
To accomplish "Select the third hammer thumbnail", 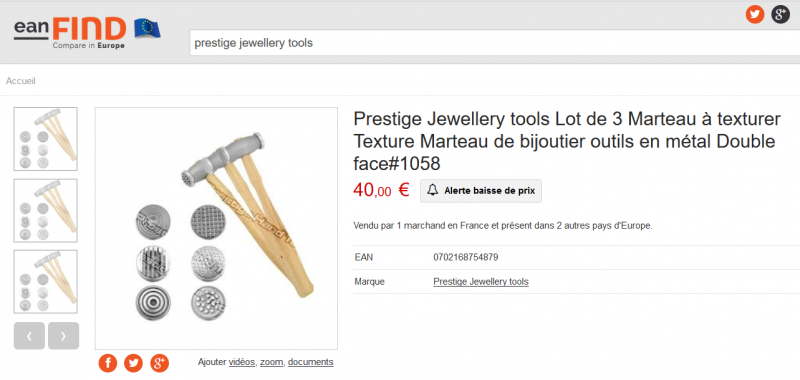I will click(x=45, y=282).
